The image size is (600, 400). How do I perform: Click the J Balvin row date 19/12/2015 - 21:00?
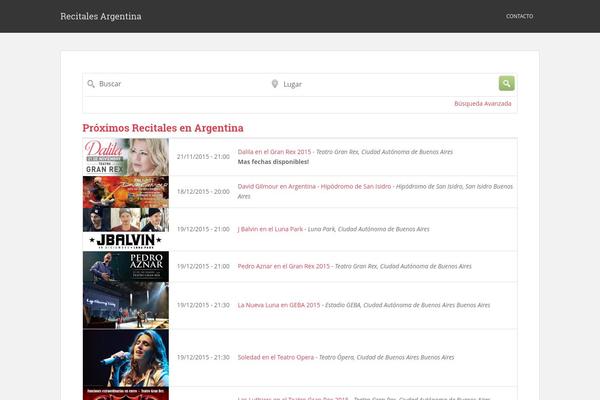pos(203,229)
